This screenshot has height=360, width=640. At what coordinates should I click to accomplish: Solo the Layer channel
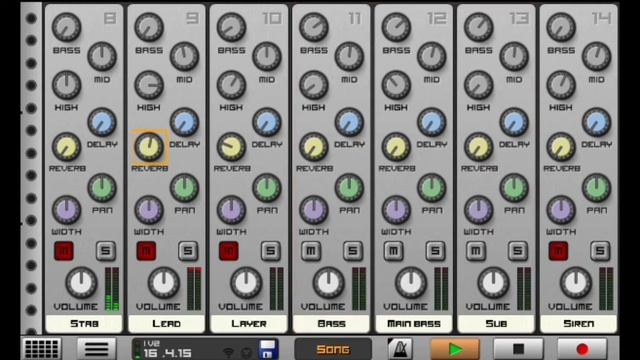[x=271, y=251]
